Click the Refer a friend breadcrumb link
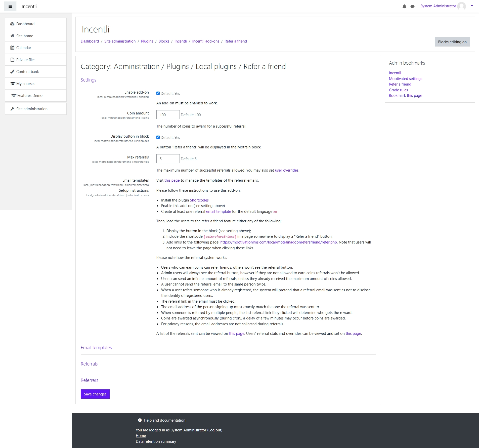This screenshot has height=448, width=479. [x=236, y=41]
